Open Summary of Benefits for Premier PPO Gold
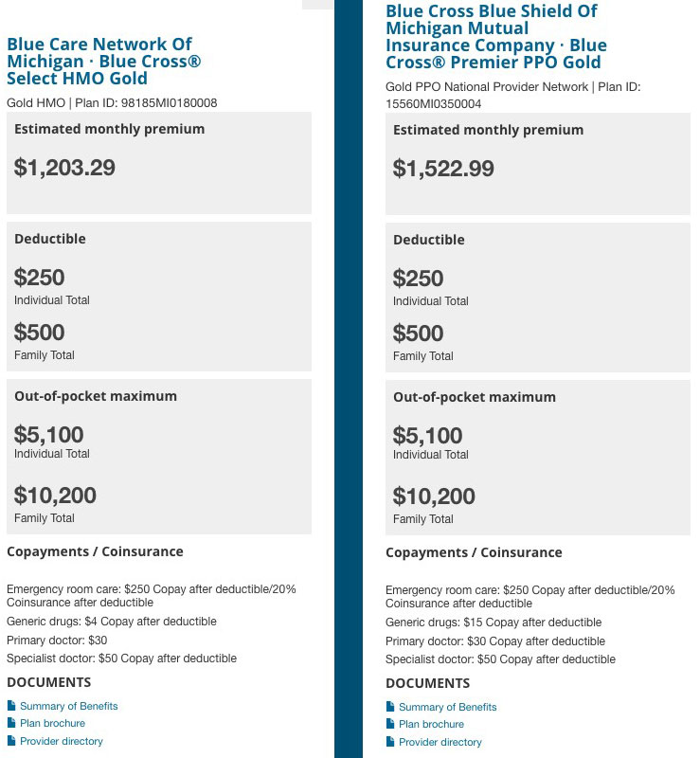The width and height of the screenshot is (700, 758). [x=447, y=707]
